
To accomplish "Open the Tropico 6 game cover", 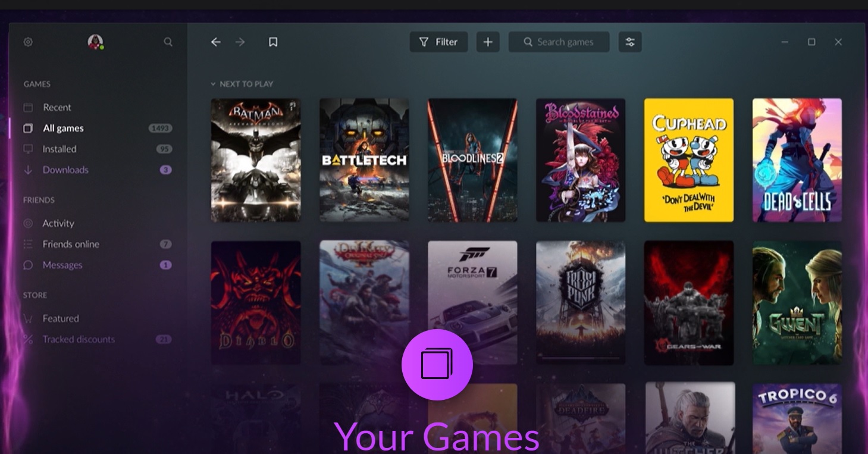I will pyautogui.click(x=797, y=418).
